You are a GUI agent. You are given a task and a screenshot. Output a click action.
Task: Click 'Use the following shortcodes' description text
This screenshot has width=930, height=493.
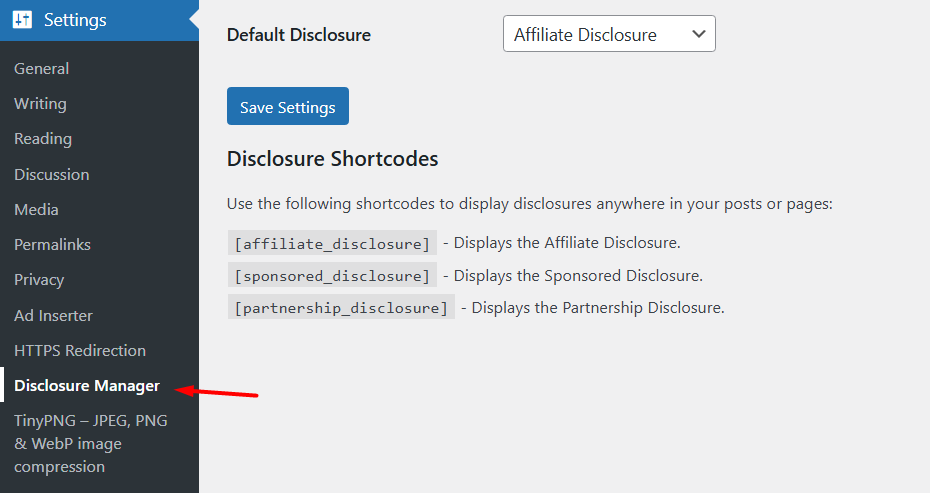click(530, 204)
